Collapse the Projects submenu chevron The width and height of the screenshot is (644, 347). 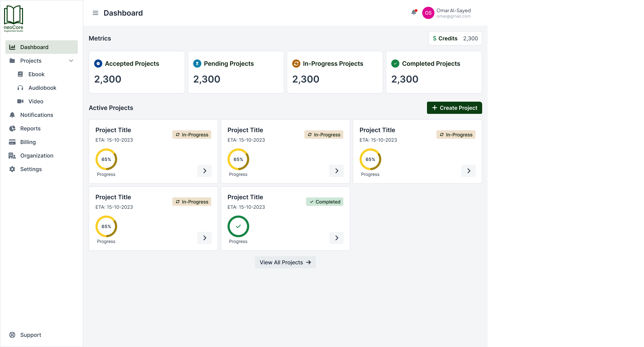71,61
